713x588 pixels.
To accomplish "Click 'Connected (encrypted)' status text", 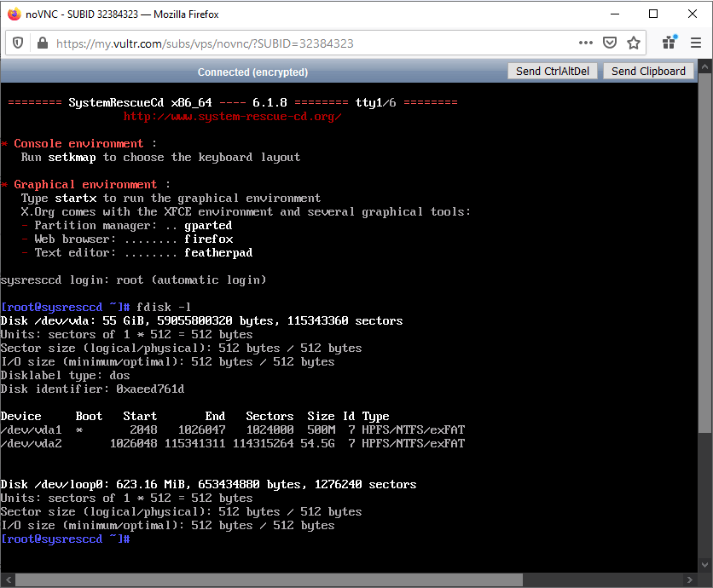I will click(252, 72).
